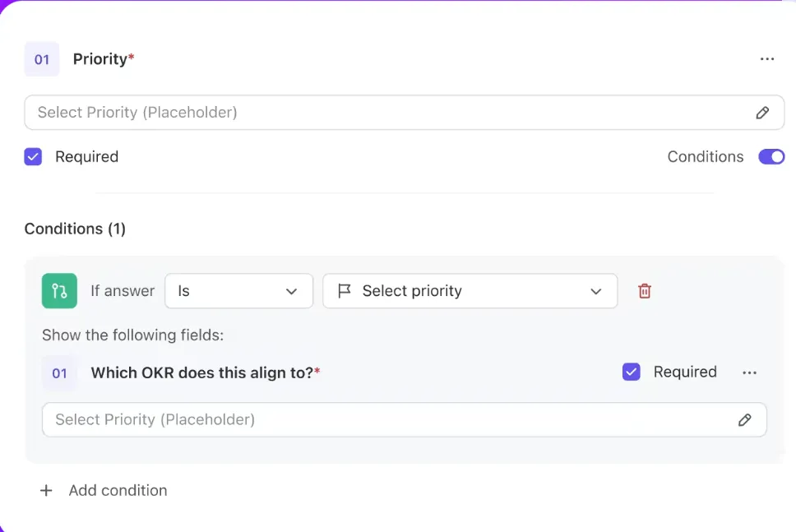
Task: Uncheck Required for the OKR question
Action: [x=632, y=372]
